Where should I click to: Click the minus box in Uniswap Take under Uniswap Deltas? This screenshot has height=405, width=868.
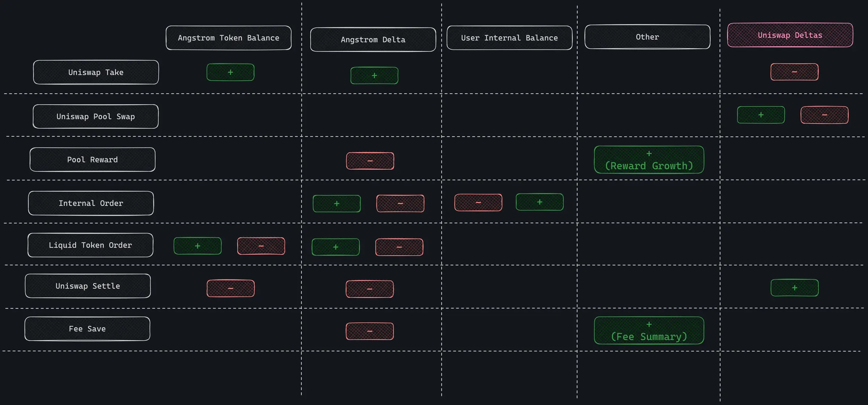tap(794, 72)
